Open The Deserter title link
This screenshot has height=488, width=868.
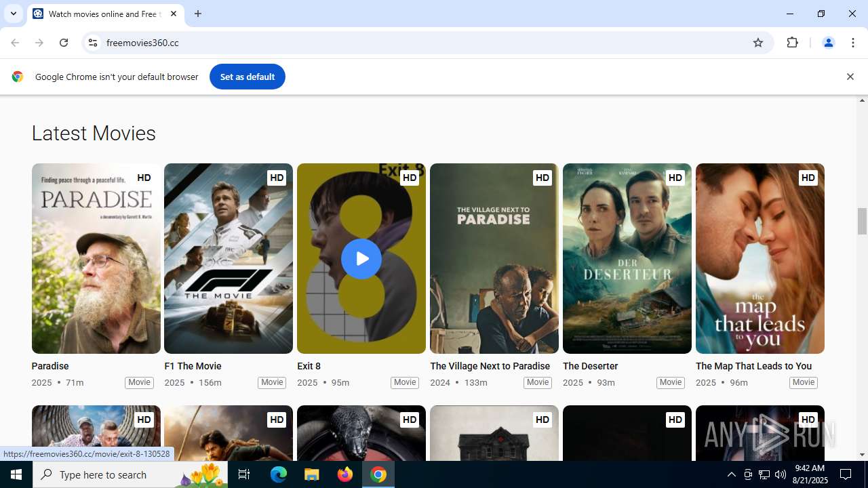pos(591,366)
